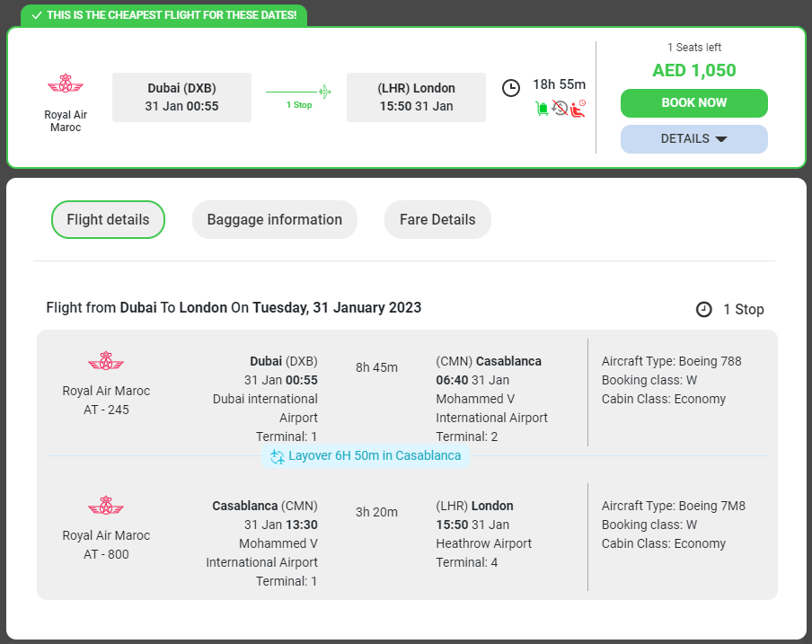Click the Royal Air Maroc logo in summary
This screenshot has width=812, height=644.
(x=65, y=85)
